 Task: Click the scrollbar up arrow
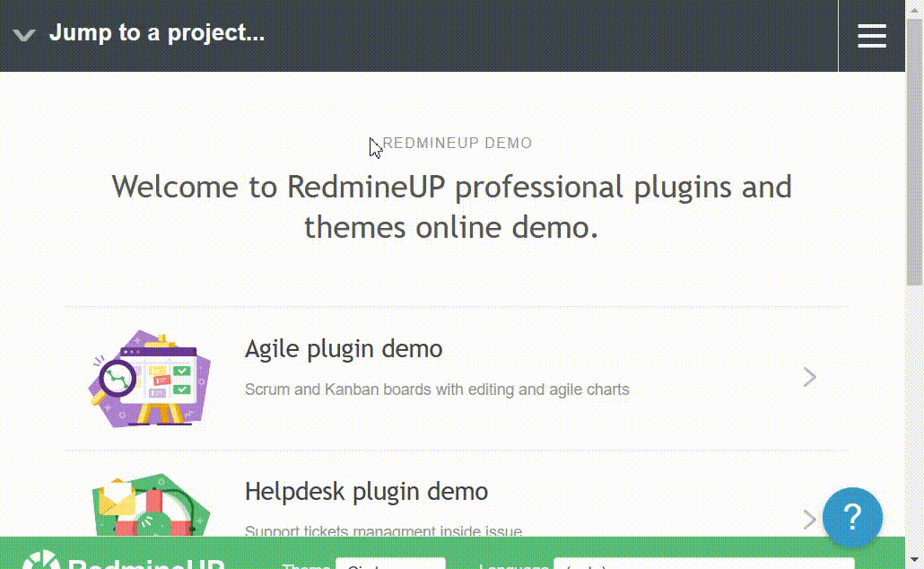click(x=914, y=8)
